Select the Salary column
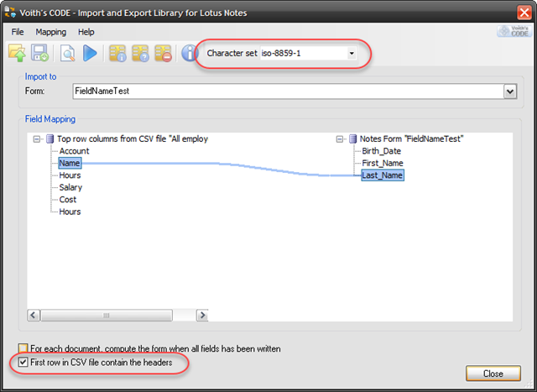This screenshot has height=392, width=537. [x=70, y=187]
